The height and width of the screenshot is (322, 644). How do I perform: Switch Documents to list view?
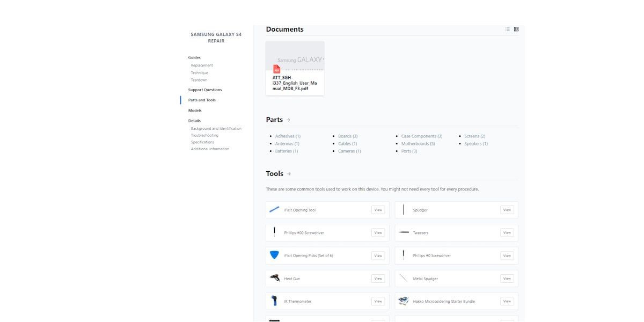[508, 30]
